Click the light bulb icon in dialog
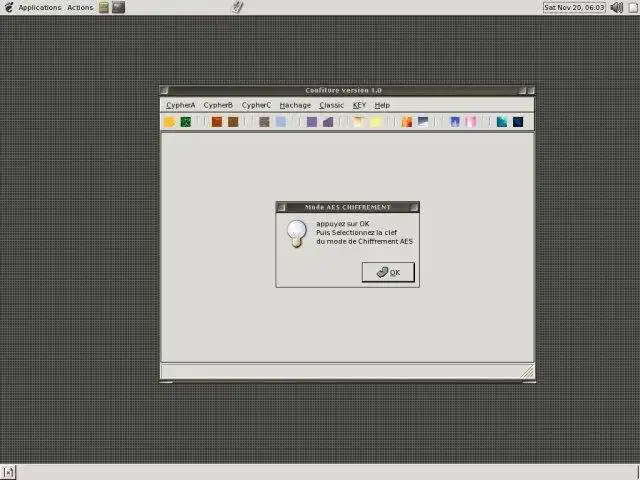 pos(296,233)
